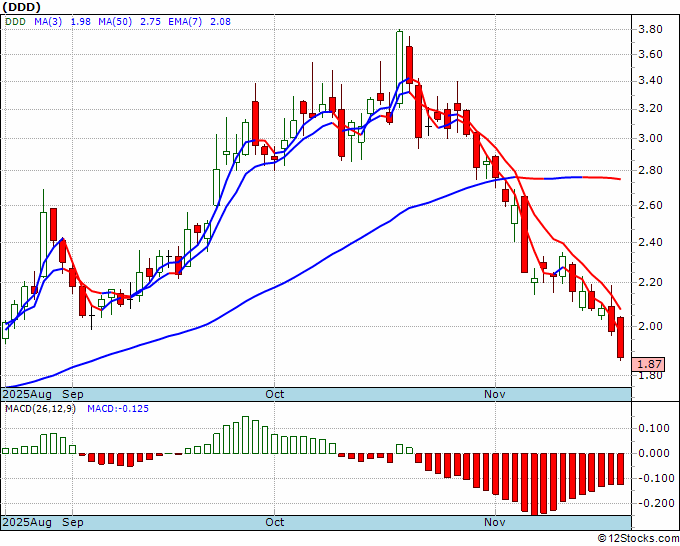Screen dimensions: 680x546
Task: Click the 2.60 price axis label
Action: tap(650, 205)
